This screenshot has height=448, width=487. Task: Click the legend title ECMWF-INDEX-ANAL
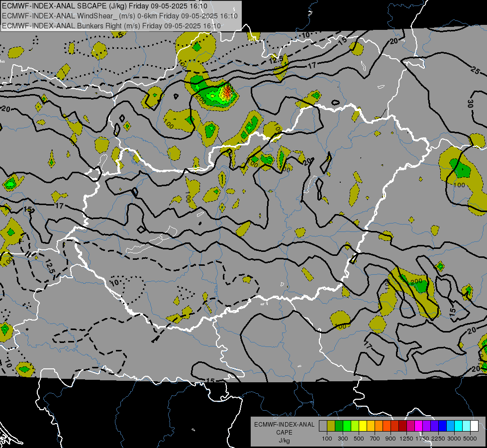coord(284,425)
